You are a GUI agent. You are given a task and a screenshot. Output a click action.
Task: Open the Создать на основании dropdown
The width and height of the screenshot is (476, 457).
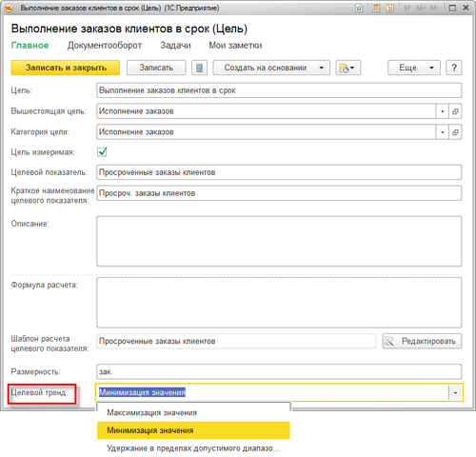point(271,68)
